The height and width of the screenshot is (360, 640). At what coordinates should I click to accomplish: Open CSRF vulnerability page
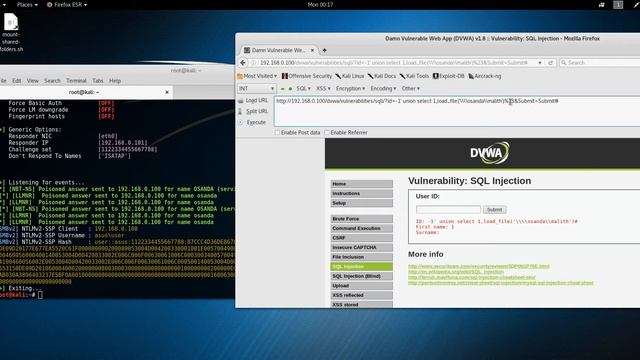point(361,238)
